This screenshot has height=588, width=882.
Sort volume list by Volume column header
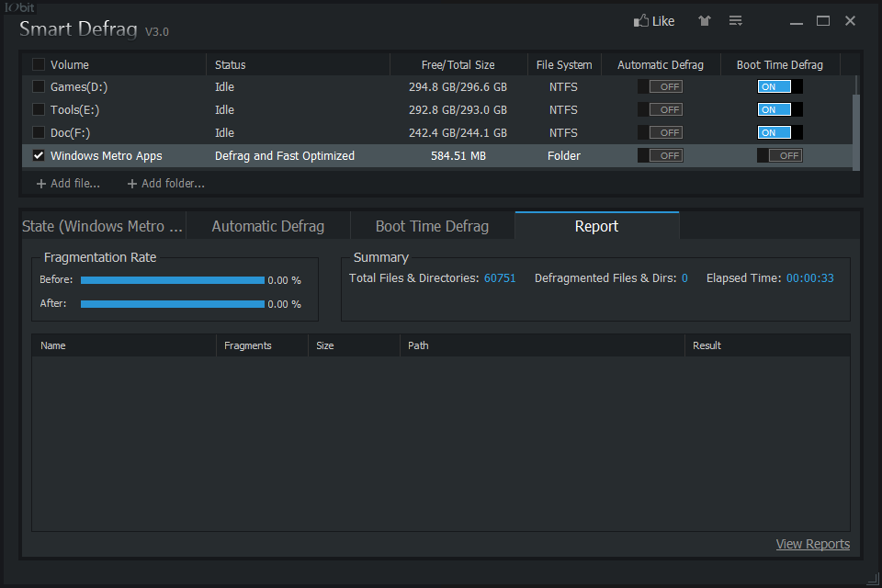[x=70, y=64]
